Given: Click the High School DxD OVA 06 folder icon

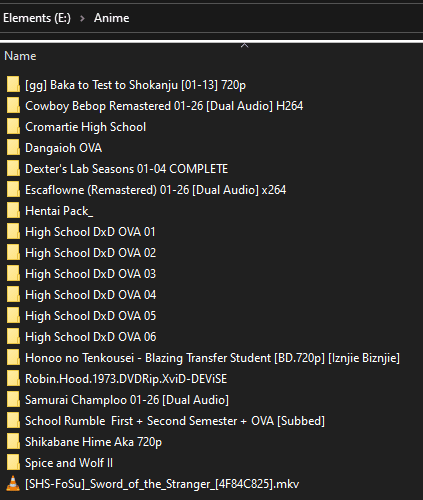Looking at the screenshot, I should pos(13,336).
